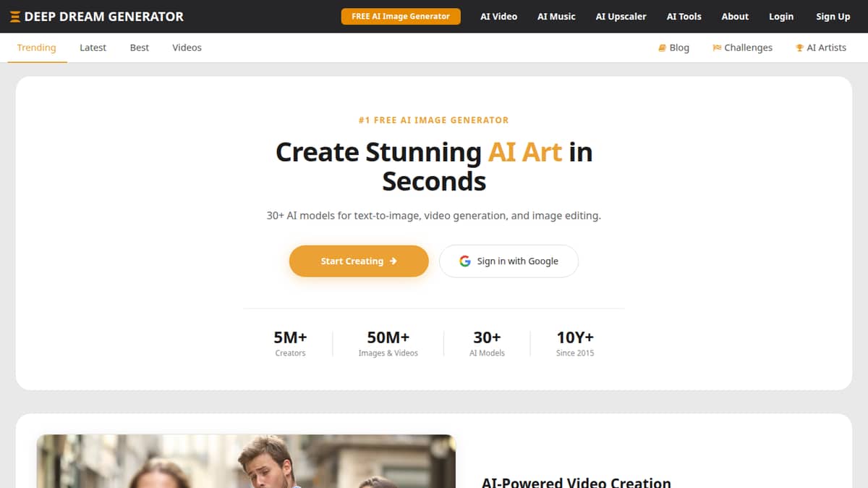Choose Sign in with Google
The width and height of the screenshot is (868, 488).
click(509, 261)
